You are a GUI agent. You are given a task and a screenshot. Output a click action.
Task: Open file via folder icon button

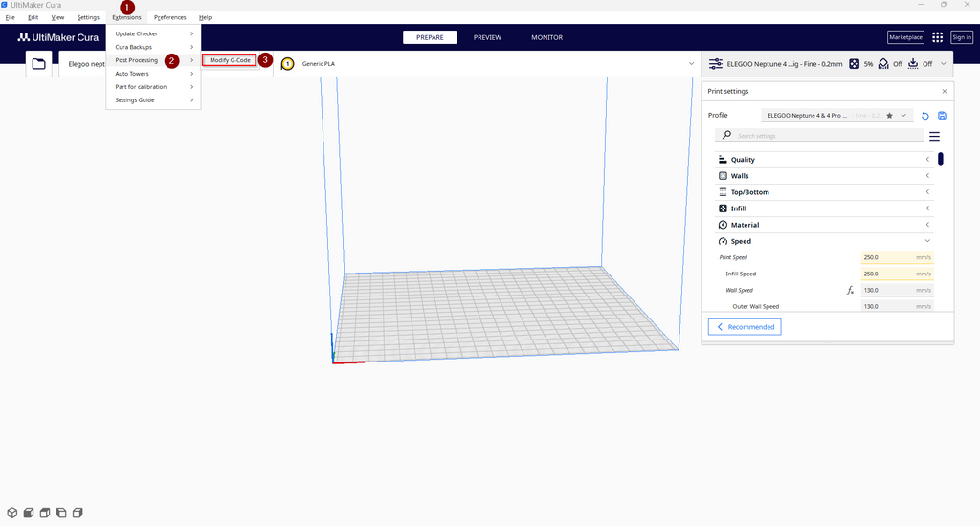[x=38, y=64]
